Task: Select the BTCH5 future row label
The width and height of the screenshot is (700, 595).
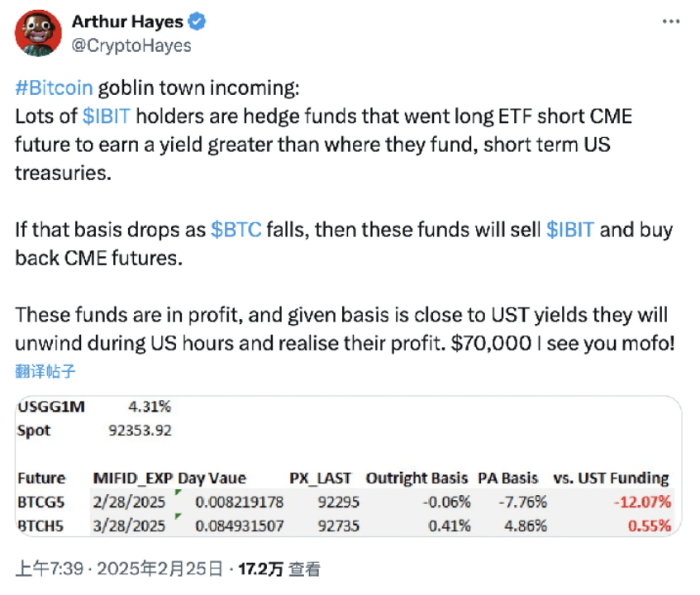Action: click(x=40, y=525)
